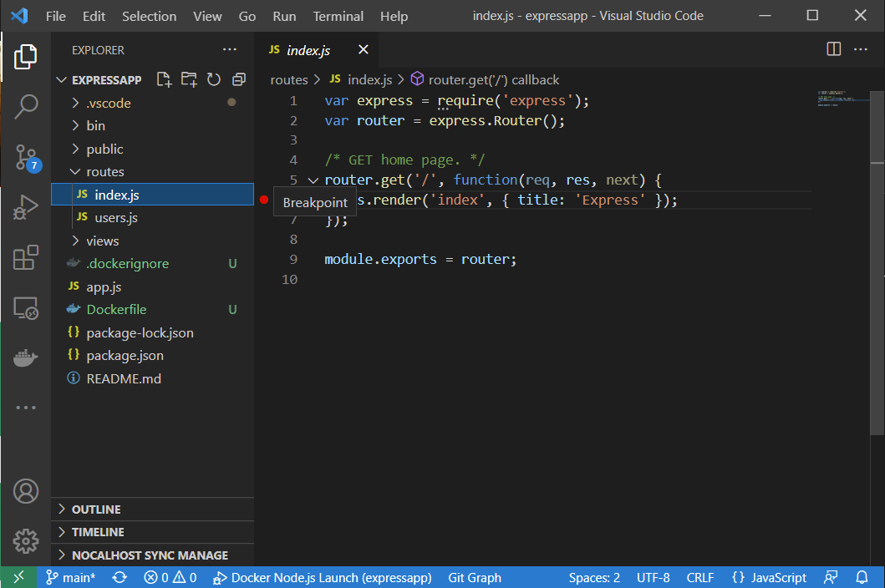This screenshot has height=588, width=885.
Task: Remove the breakpoint on line 6
Action: (263, 200)
